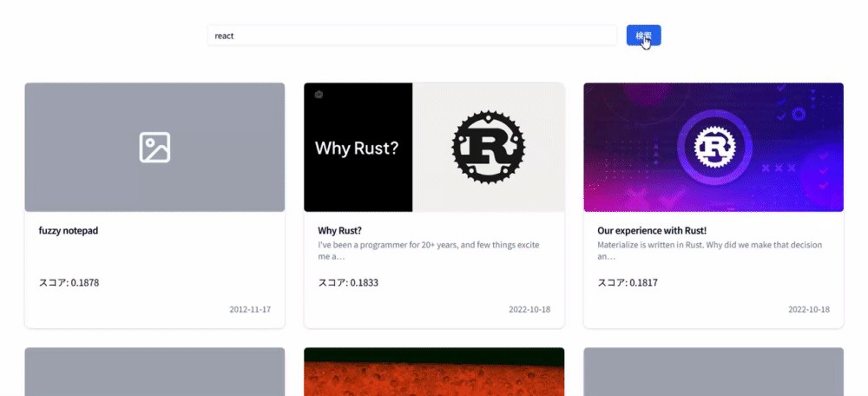Click the small icon atop Why Rust thumbnail
Viewport: 868px width, 396px height.
point(319,95)
